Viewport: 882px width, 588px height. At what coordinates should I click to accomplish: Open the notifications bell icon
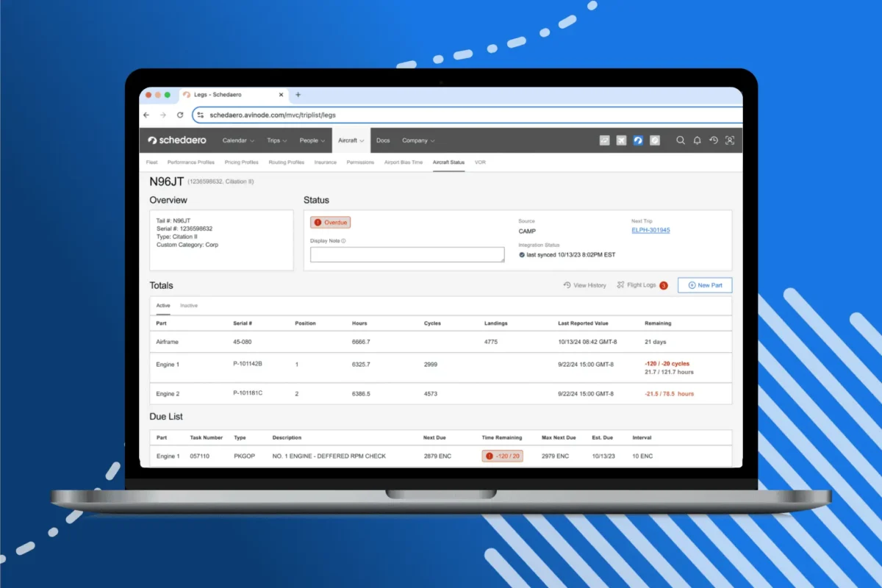pos(697,140)
